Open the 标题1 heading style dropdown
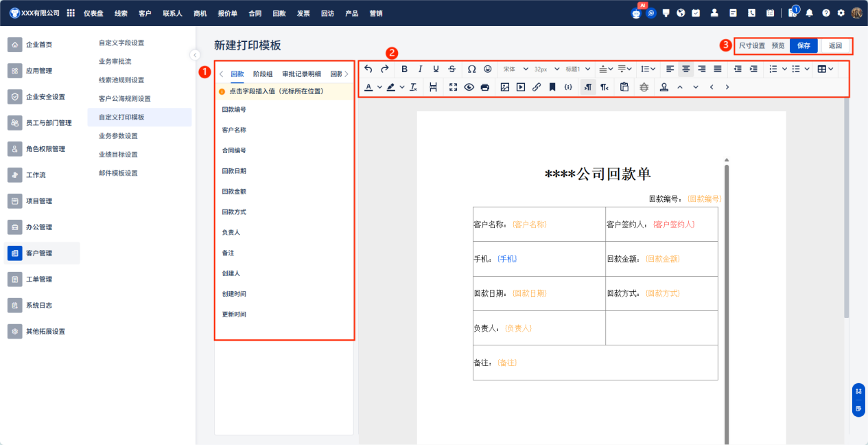 (x=578, y=69)
